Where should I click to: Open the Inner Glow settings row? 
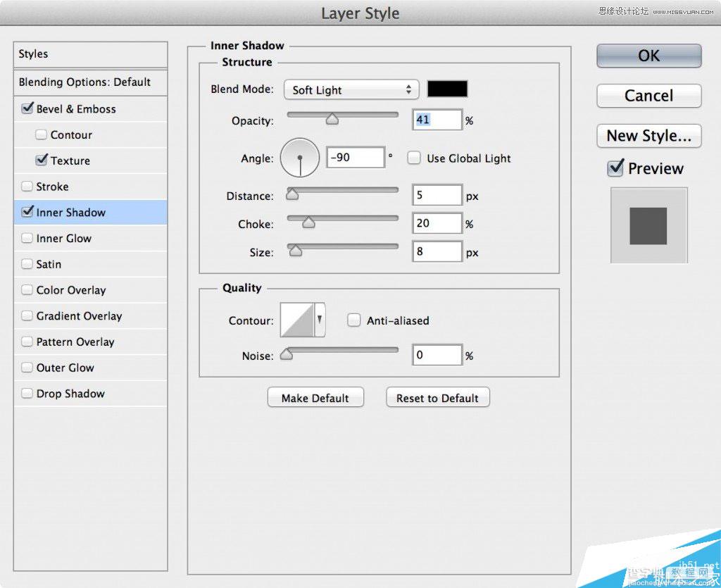[x=90, y=238]
